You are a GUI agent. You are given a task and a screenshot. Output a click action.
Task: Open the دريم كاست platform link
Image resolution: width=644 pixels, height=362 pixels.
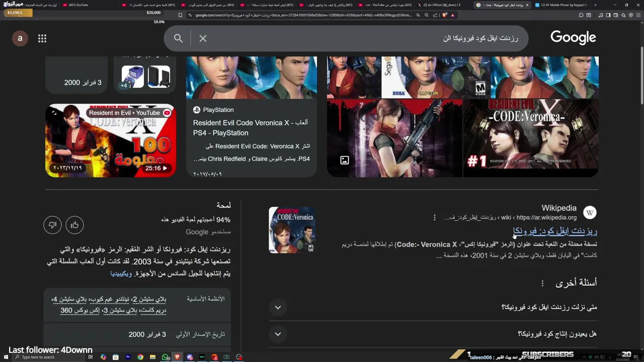[x=154, y=310]
